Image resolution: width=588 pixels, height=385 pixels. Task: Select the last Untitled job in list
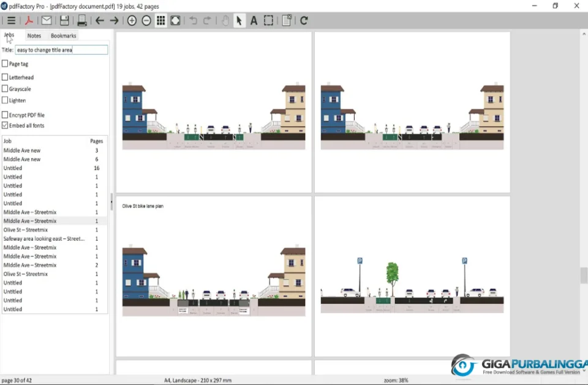click(55, 309)
